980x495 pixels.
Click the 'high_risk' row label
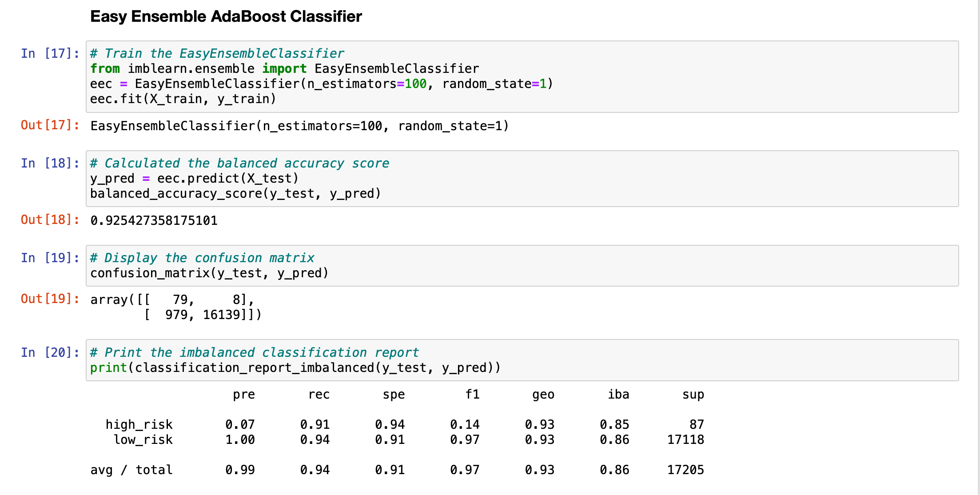[x=139, y=425]
